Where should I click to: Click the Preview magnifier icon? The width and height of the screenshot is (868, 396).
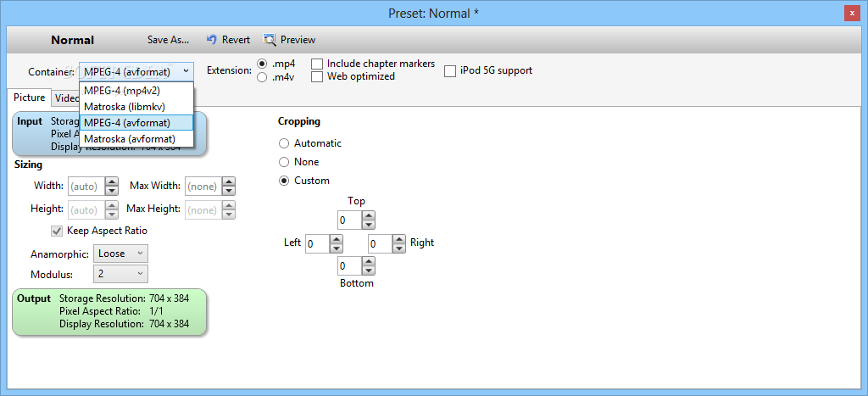(270, 39)
